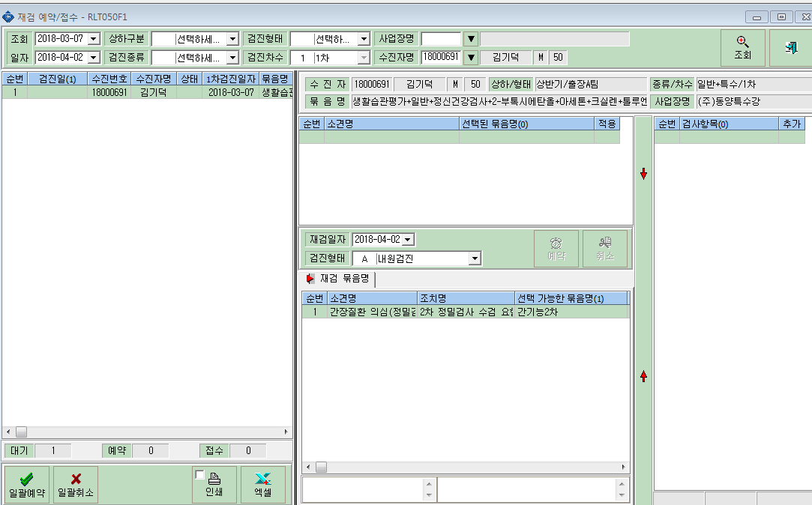812x505 pixels.
Task: Click the 사업장명 text input field
Action: (441, 39)
